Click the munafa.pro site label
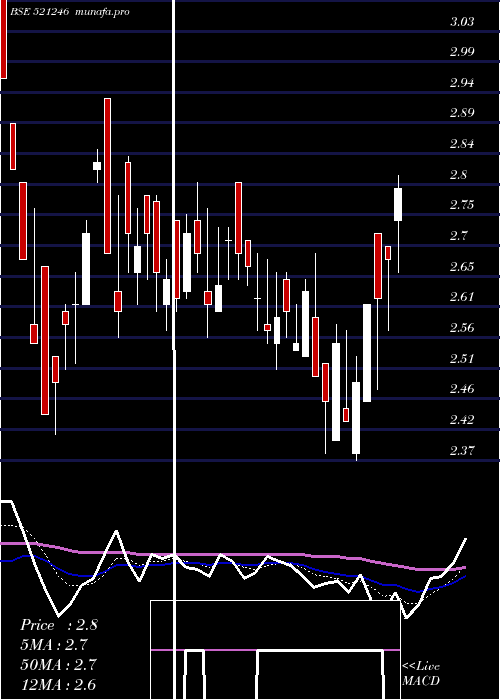The image size is (500, 700). point(103,12)
